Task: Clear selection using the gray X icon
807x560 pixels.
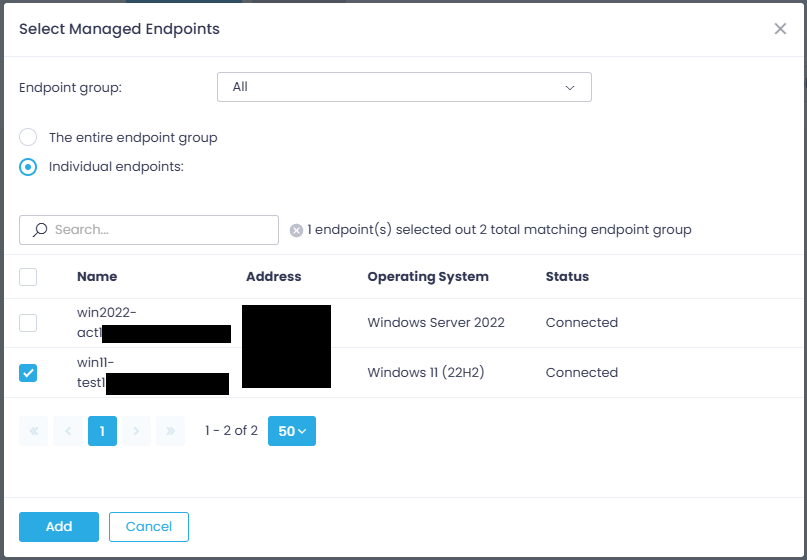Action: pyautogui.click(x=296, y=230)
